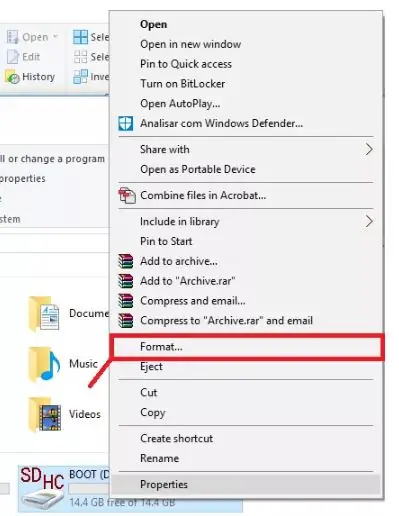Screen dimensions: 399x516
Task: Click the History icon in the ribbon
Action: 13,77
